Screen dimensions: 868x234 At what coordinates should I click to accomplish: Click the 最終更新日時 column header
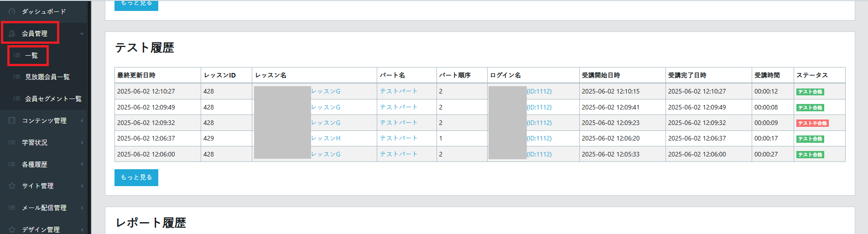[136, 75]
